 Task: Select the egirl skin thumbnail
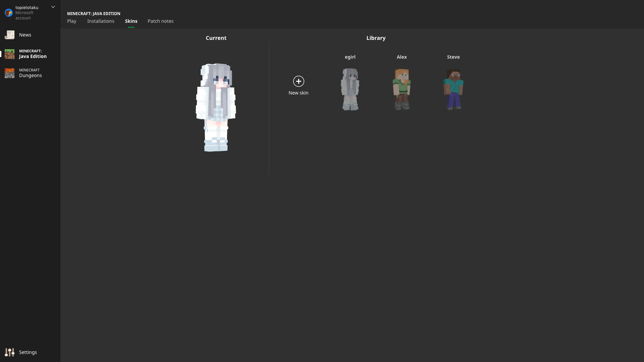350,89
